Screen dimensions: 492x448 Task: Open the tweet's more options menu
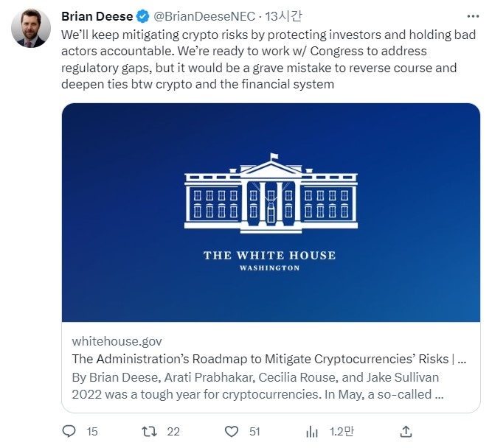pyautogui.click(x=472, y=16)
